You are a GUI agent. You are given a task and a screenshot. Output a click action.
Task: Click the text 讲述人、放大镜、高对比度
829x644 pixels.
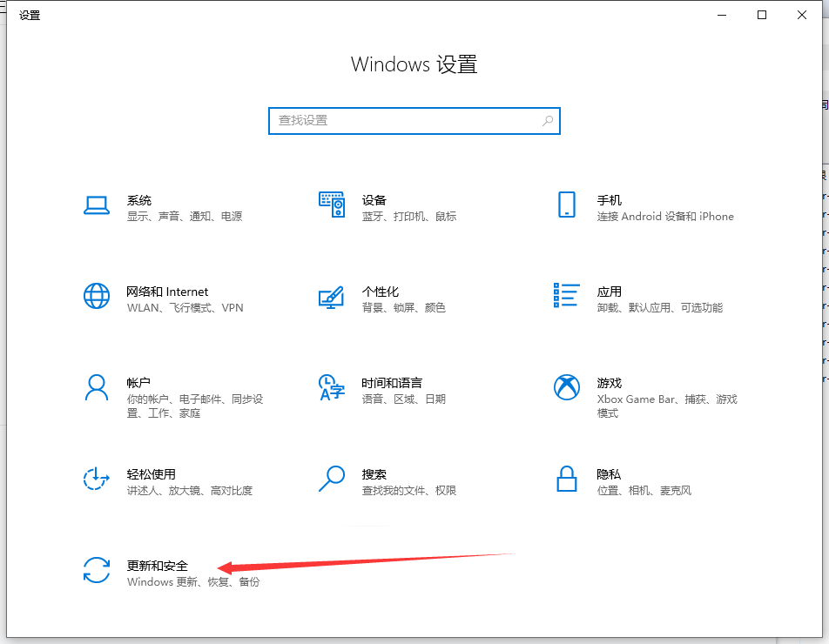pos(190,491)
